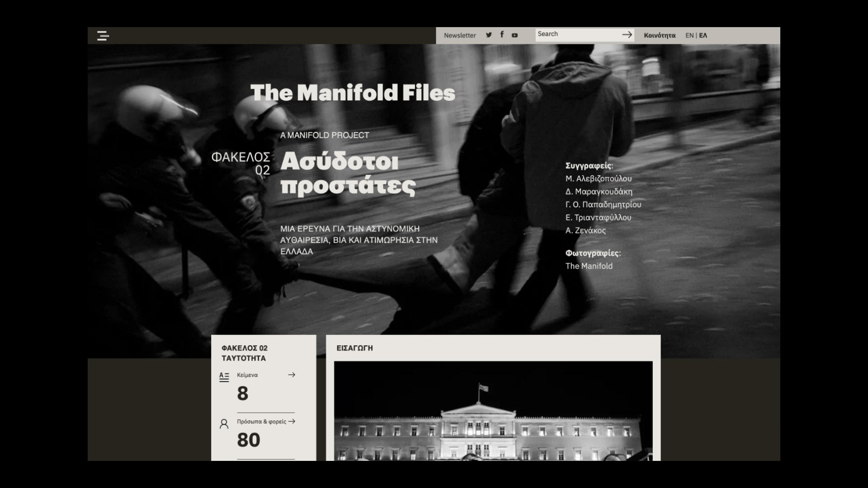Select author Ε. Τριανταφύλλου
Image resolution: width=868 pixels, height=488 pixels.
(x=599, y=217)
